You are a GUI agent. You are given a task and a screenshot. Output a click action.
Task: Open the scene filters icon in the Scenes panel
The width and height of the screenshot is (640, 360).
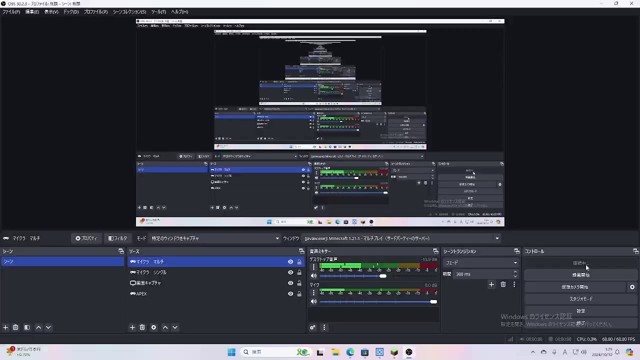pyautogui.click(x=27, y=327)
